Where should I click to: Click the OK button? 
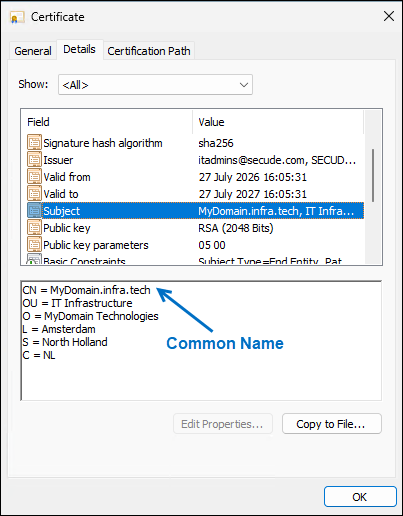point(360,497)
